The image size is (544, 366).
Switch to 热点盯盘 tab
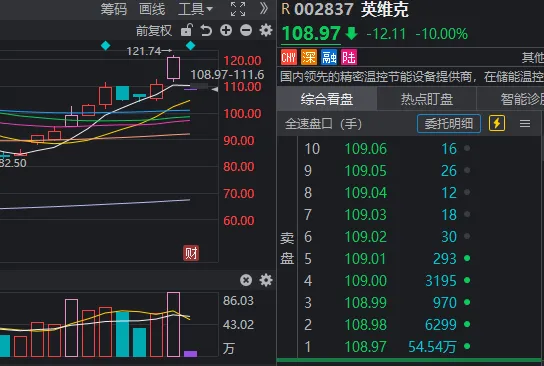[427, 99]
